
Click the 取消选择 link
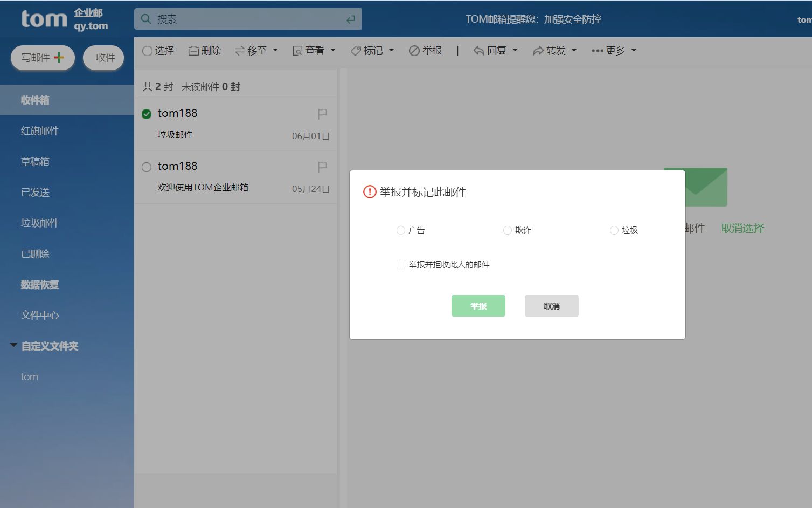click(x=742, y=228)
